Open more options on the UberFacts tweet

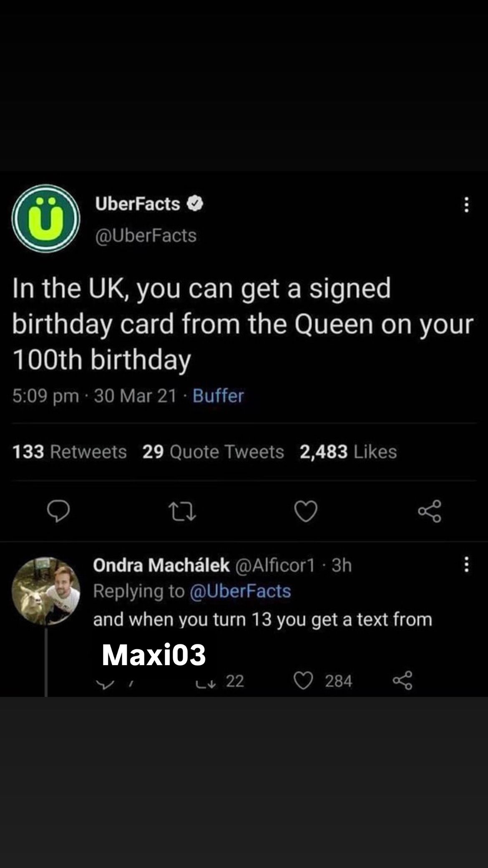click(x=466, y=205)
